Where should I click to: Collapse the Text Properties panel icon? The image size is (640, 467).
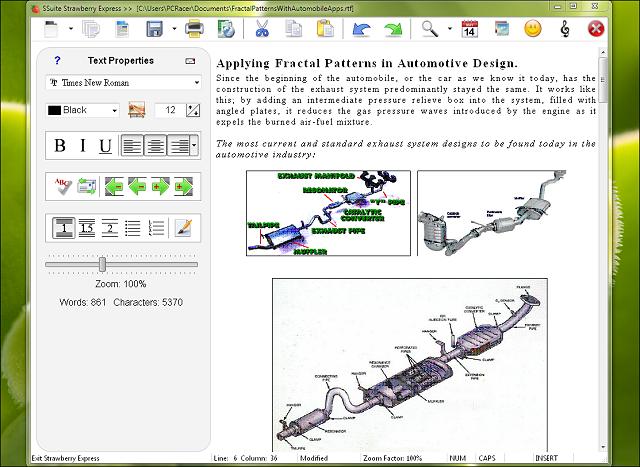point(190,61)
